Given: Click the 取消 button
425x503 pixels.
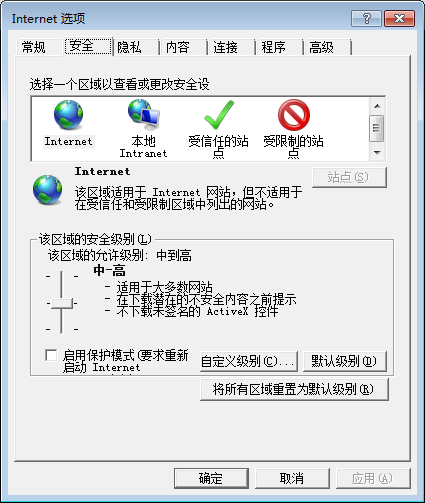Looking at the screenshot, I should (292, 478).
